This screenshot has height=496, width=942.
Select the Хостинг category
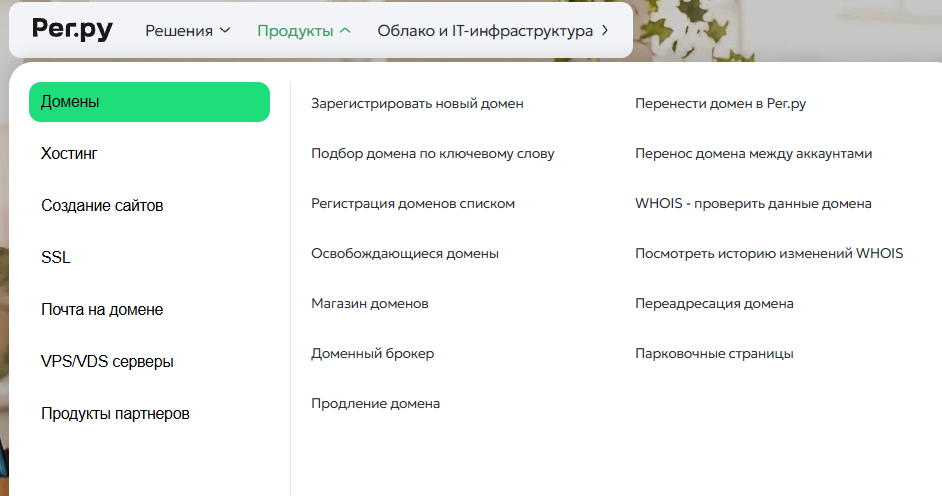(x=69, y=154)
